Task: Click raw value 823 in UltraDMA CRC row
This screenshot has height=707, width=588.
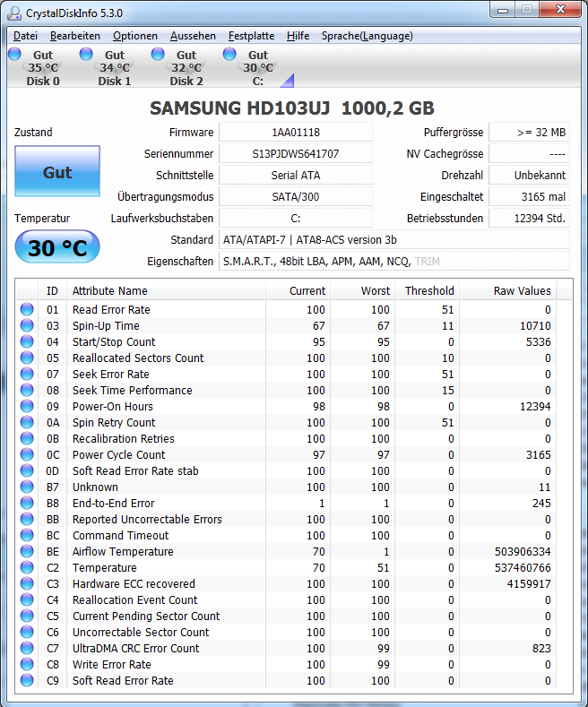Action: (x=541, y=649)
